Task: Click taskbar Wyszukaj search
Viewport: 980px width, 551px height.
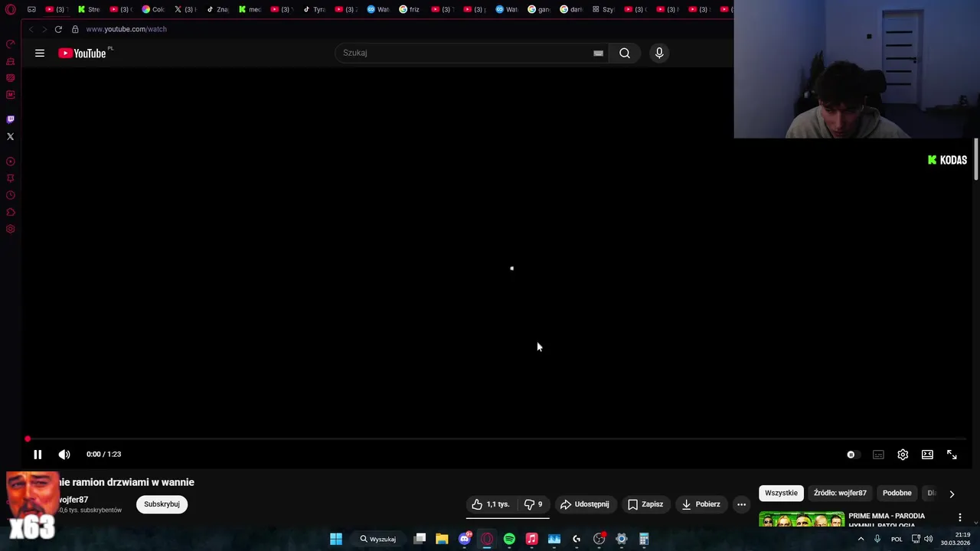Action: point(377,539)
